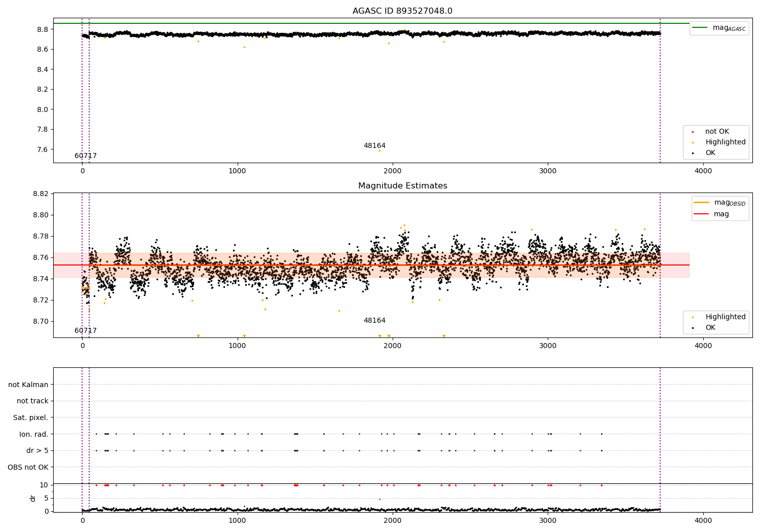Click the plot title AGASC ID 893527048.0

402,11
